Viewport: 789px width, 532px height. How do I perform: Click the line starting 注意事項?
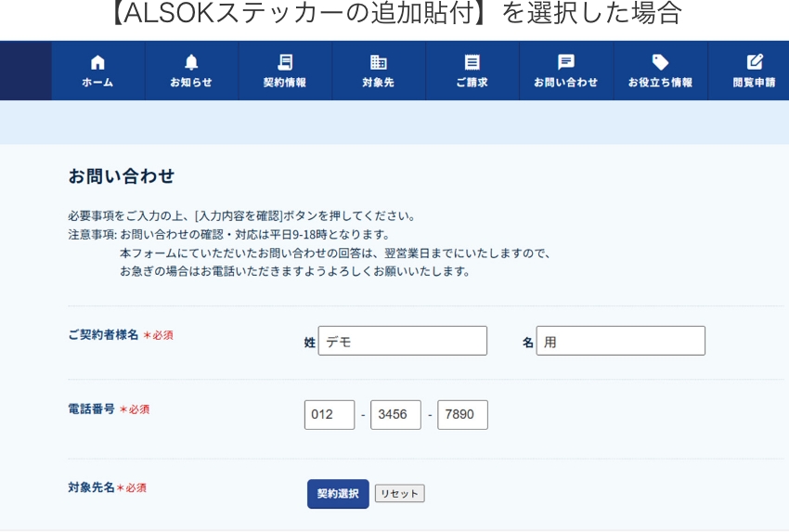tap(229, 235)
